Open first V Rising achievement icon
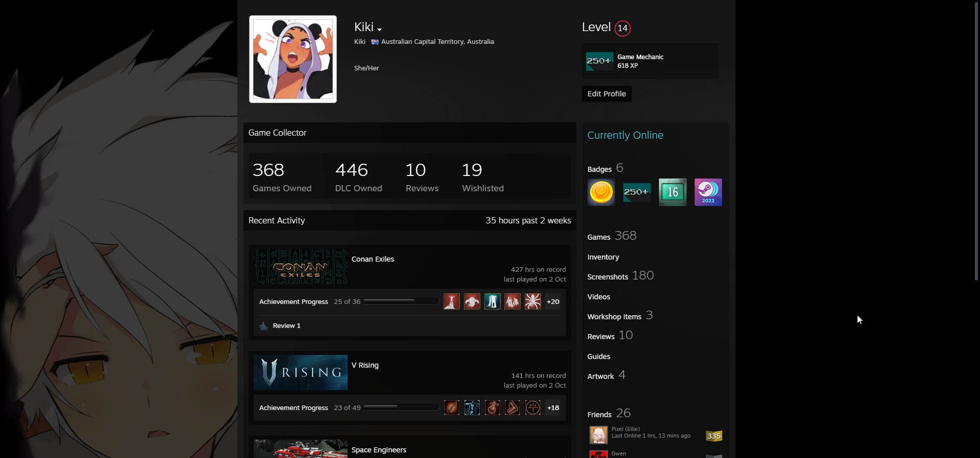 coord(452,408)
